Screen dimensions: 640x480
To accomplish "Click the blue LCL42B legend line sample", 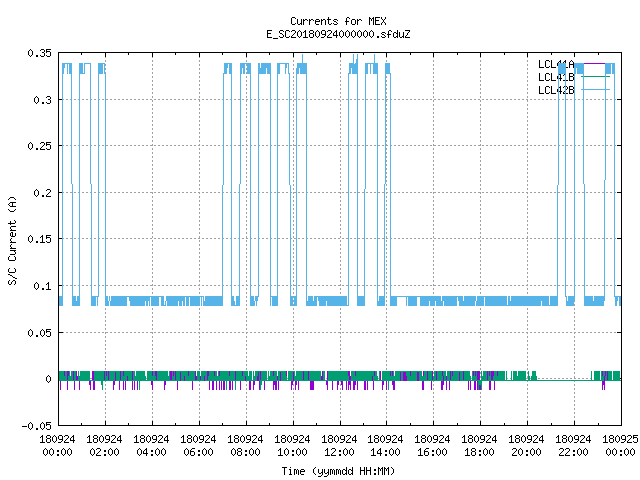I will [x=595, y=89].
